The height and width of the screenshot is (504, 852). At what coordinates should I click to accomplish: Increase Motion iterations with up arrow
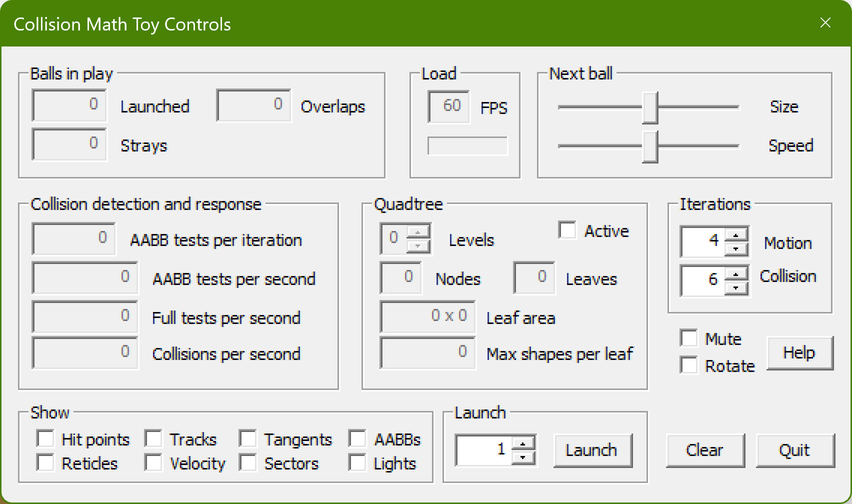coord(736,234)
